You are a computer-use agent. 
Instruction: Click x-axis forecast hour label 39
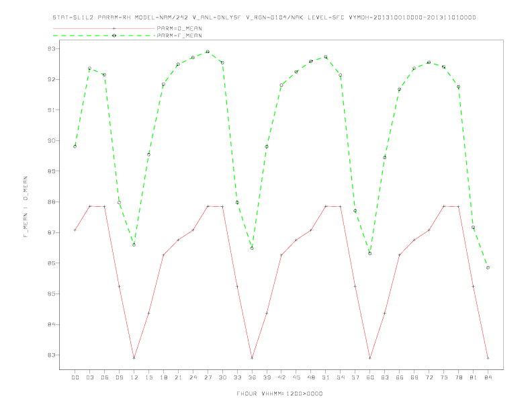(x=267, y=377)
